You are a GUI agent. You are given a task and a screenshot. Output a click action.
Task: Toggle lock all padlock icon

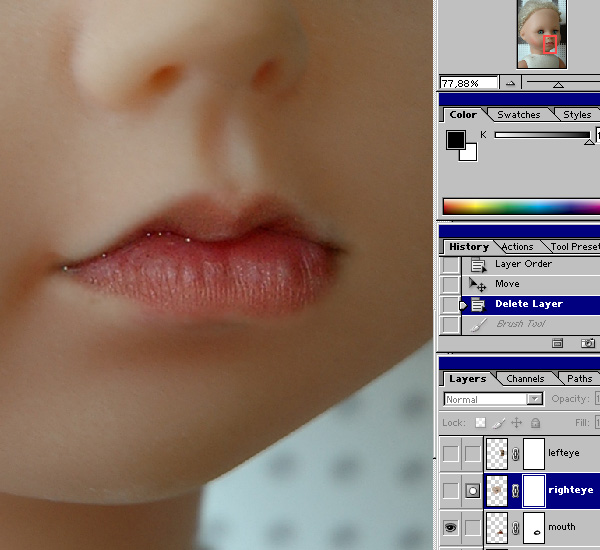(536, 423)
